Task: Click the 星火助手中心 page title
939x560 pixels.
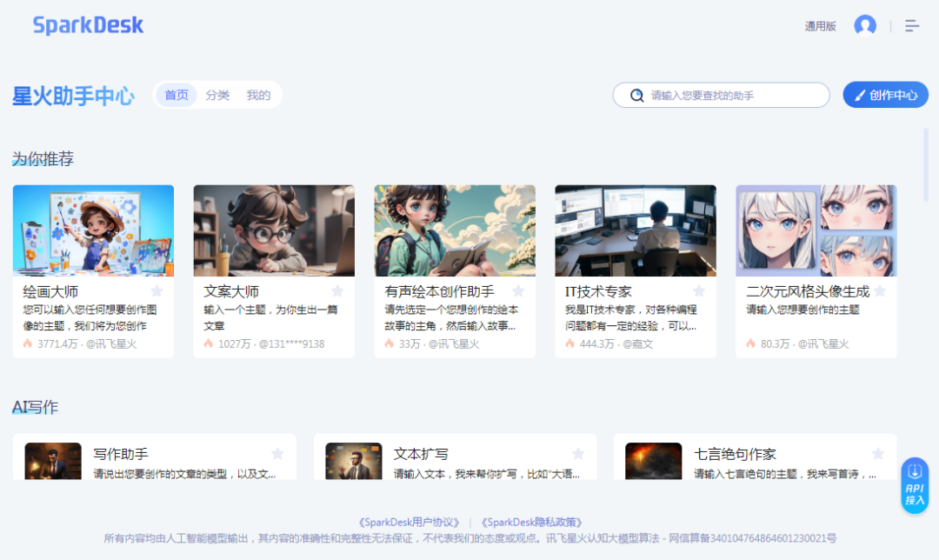Action: click(x=74, y=96)
